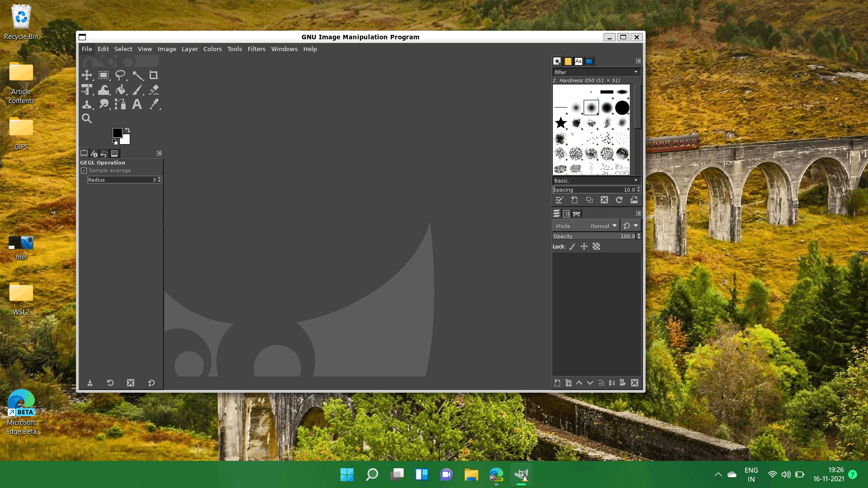The height and width of the screenshot is (488, 868).
Task: Switch to the Channels tab
Action: [x=567, y=213]
